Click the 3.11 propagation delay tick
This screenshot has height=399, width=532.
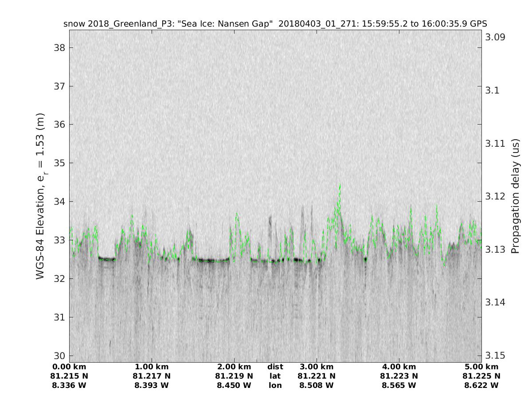(x=496, y=143)
